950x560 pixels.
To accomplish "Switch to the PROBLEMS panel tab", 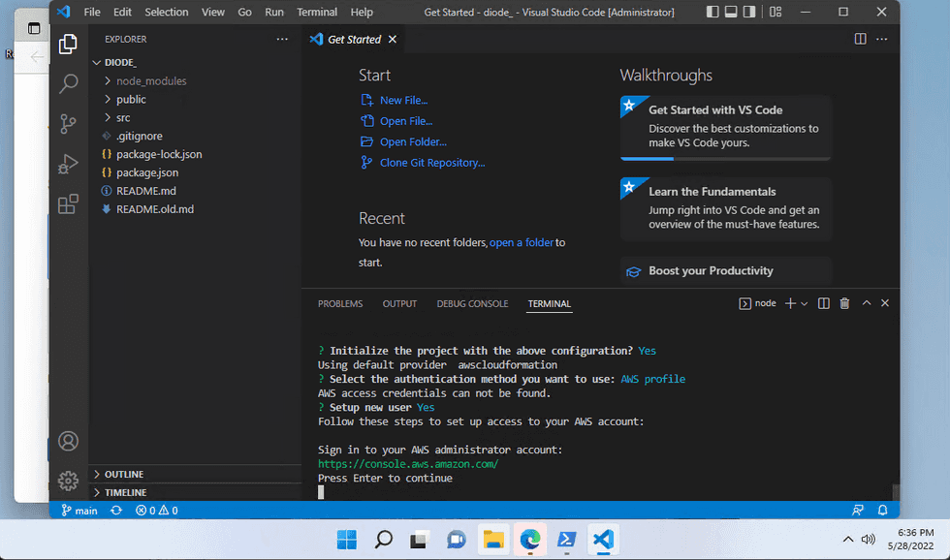I will tap(340, 304).
